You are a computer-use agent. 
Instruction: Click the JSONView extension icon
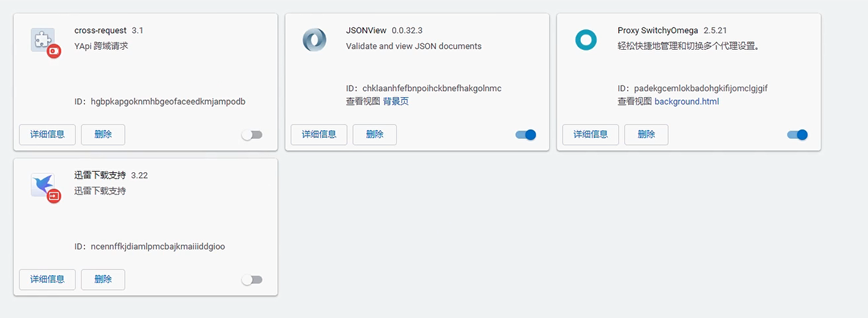pyautogui.click(x=314, y=40)
